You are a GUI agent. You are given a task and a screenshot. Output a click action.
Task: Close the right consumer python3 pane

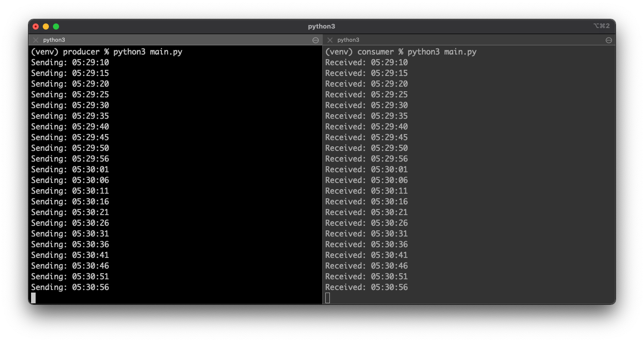click(330, 40)
